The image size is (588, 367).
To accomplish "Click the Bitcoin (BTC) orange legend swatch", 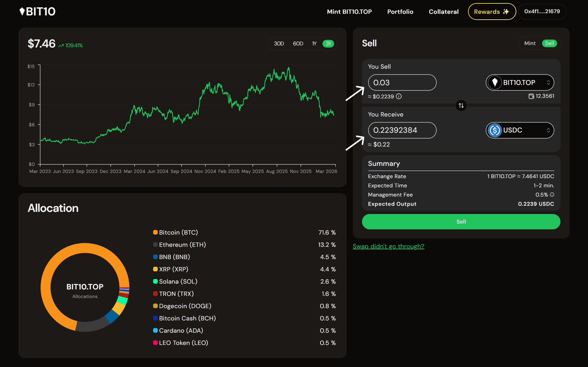I will pos(155,232).
